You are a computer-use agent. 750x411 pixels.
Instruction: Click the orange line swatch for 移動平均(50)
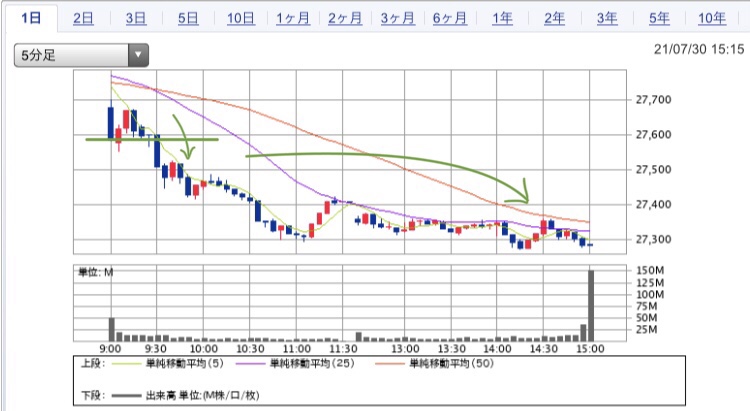[390, 364]
